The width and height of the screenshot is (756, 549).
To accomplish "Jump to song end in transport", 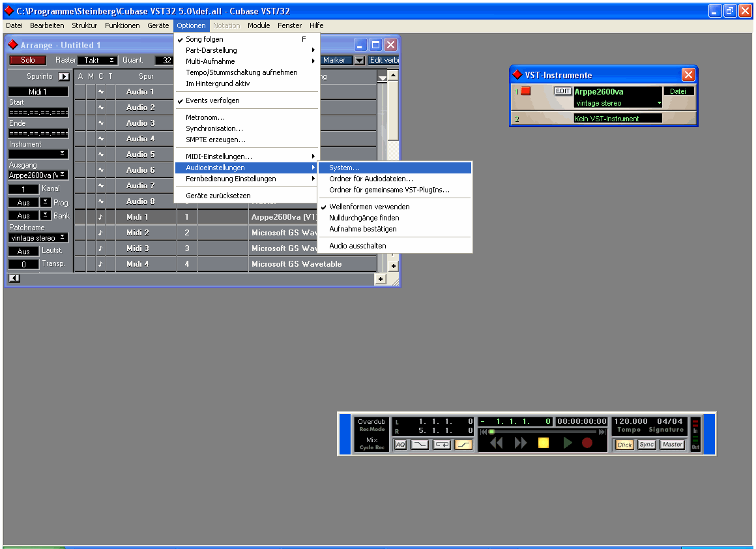I will click(x=602, y=432).
